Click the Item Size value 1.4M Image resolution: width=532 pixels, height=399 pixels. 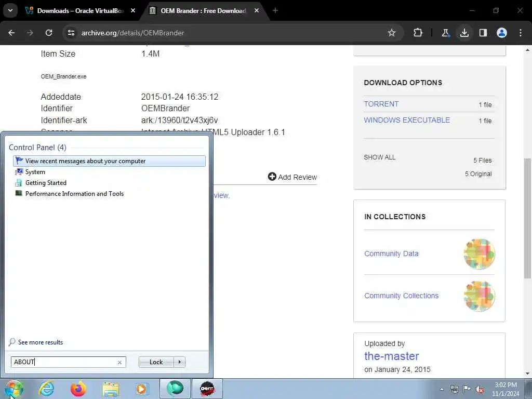[x=150, y=54]
